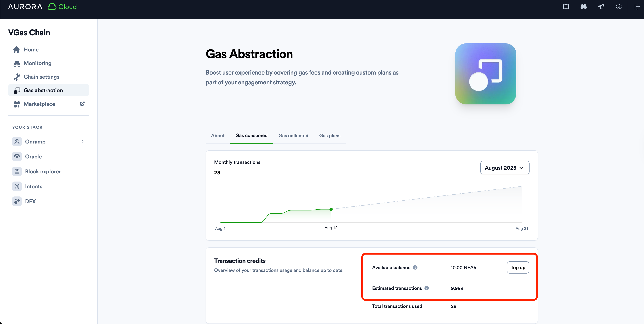
Task: Click the Telegram paper plane icon
Action: [x=601, y=7]
